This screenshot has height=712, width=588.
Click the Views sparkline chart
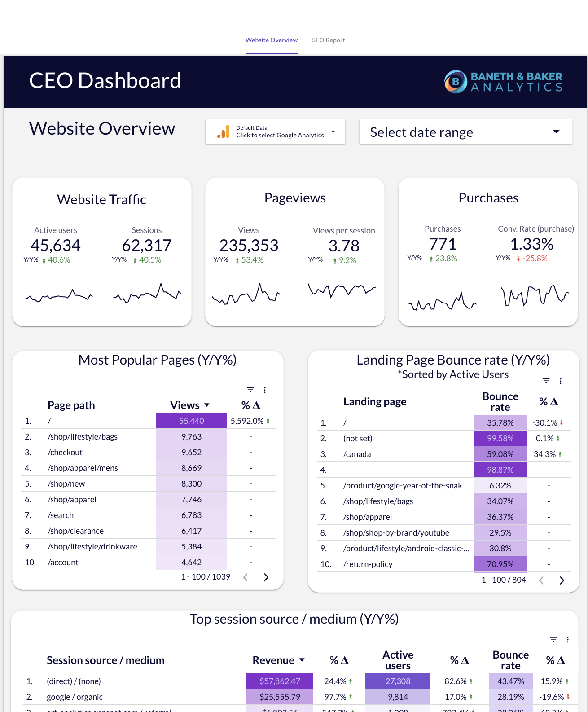pos(246,294)
